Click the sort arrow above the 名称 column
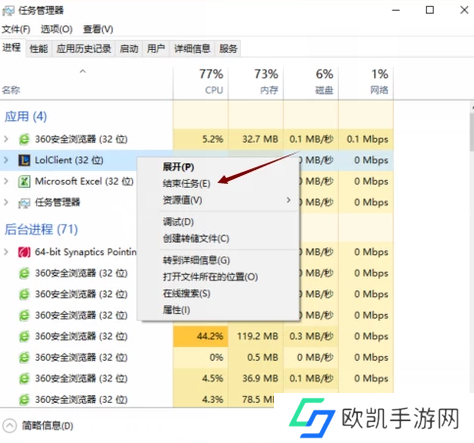The width and height of the screenshot is (474, 443). tap(83, 71)
